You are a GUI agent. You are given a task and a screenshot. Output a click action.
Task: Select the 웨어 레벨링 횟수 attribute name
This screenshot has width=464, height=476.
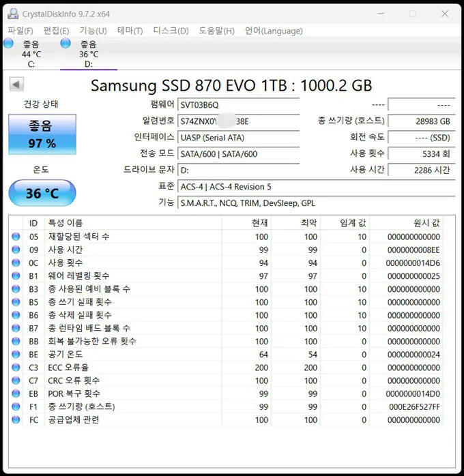tap(78, 276)
